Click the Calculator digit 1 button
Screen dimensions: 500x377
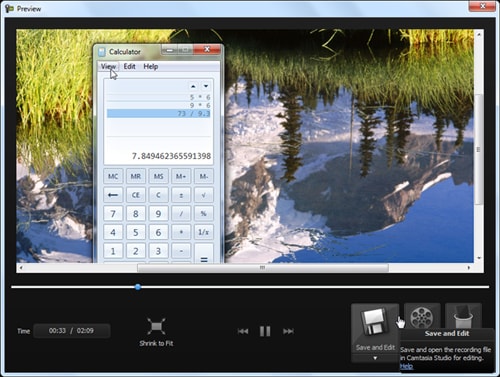coord(113,251)
